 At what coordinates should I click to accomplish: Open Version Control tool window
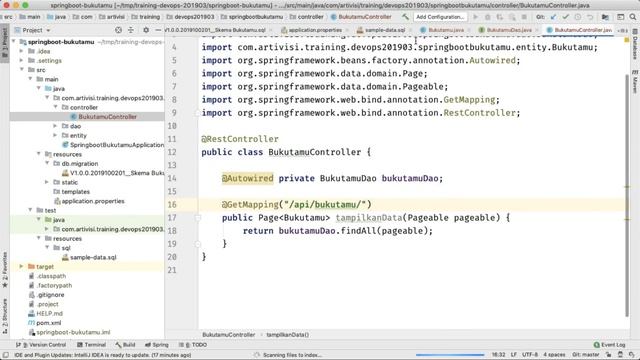pos(41,345)
